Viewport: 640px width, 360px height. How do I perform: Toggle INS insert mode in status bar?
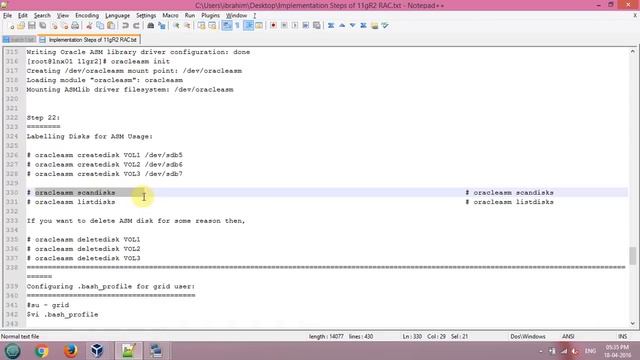(622, 337)
